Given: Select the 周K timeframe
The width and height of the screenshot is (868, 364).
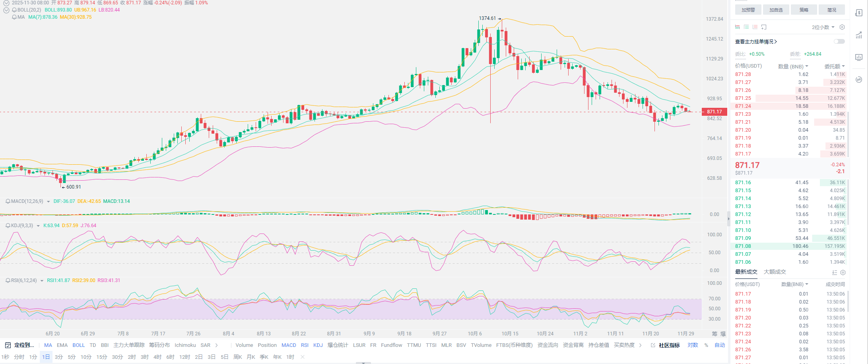Looking at the screenshot, I should 237,357.
